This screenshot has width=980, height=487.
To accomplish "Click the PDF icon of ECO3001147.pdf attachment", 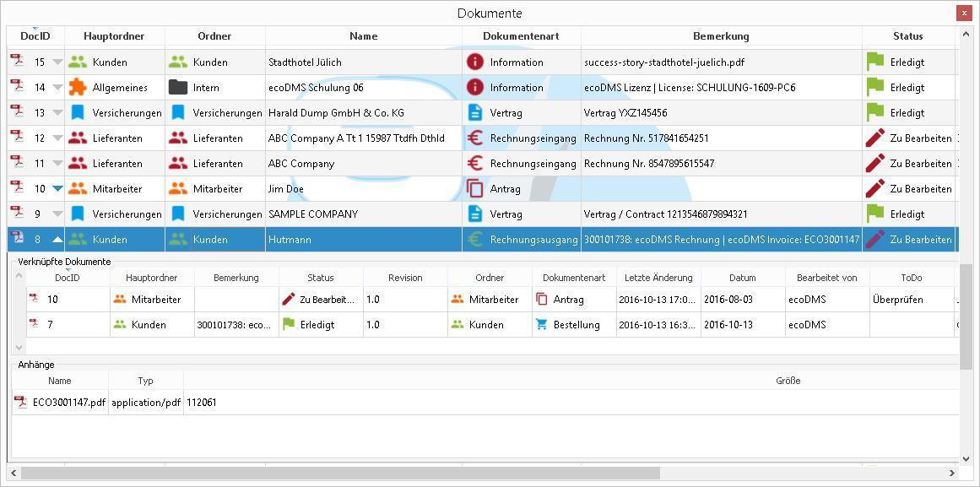I will pyautogui.click(x=21, y=403).
